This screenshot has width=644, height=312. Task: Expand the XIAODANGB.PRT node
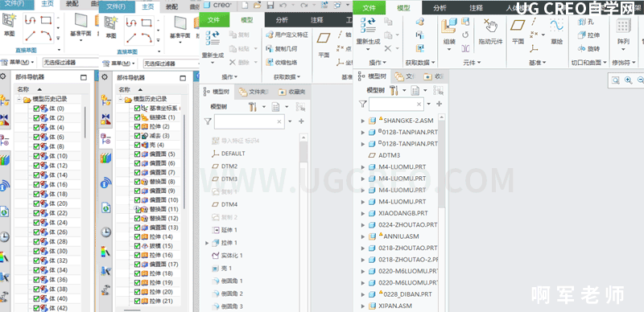pyautogui.click(x=363, y=213)
